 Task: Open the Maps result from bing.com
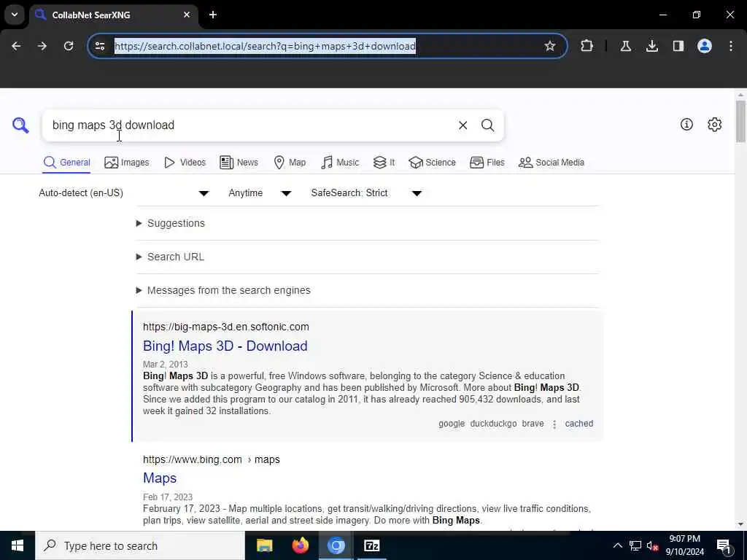point(160,478)
